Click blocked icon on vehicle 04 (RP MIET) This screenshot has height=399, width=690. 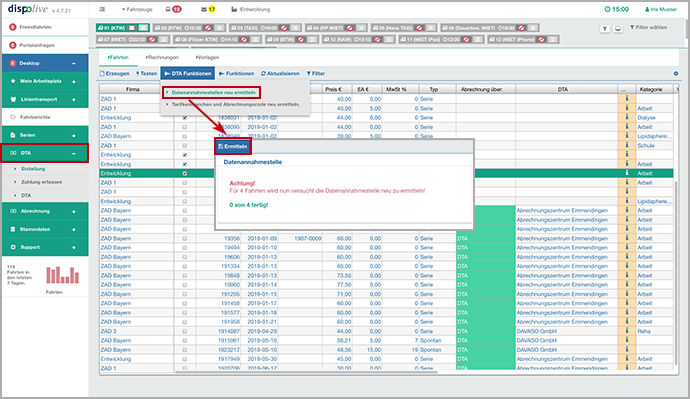(350, 28)
